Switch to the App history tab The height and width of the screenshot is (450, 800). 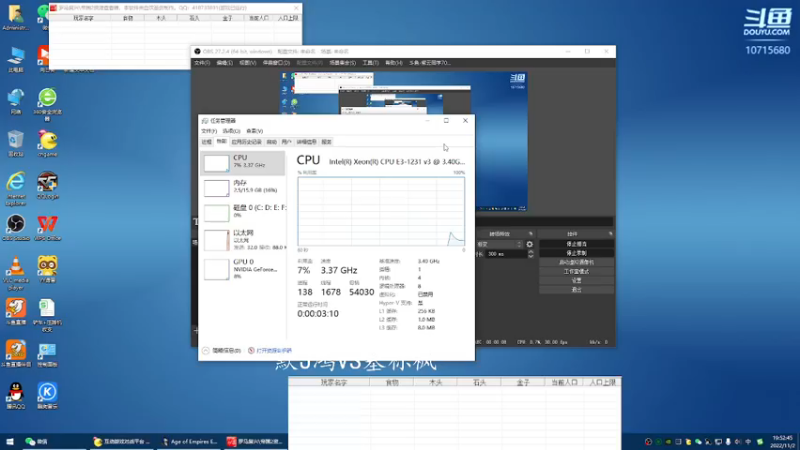[x=246, y=142]
